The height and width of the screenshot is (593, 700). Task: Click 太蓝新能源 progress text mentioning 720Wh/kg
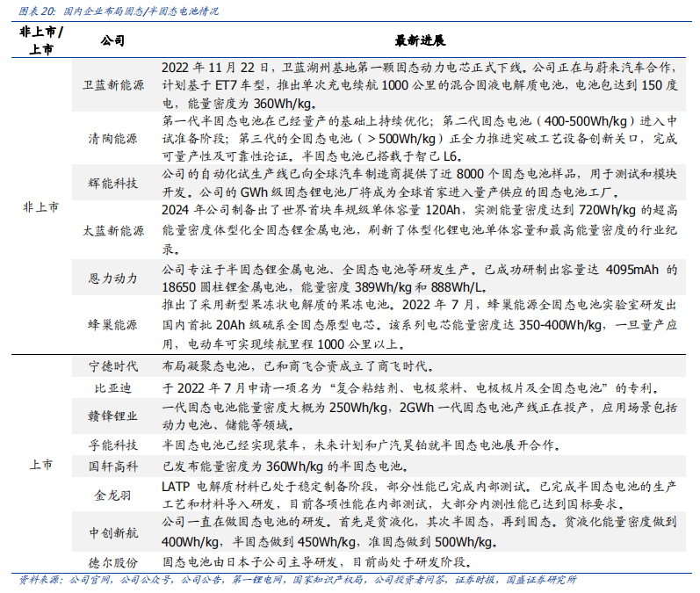[x=420, y=229]
